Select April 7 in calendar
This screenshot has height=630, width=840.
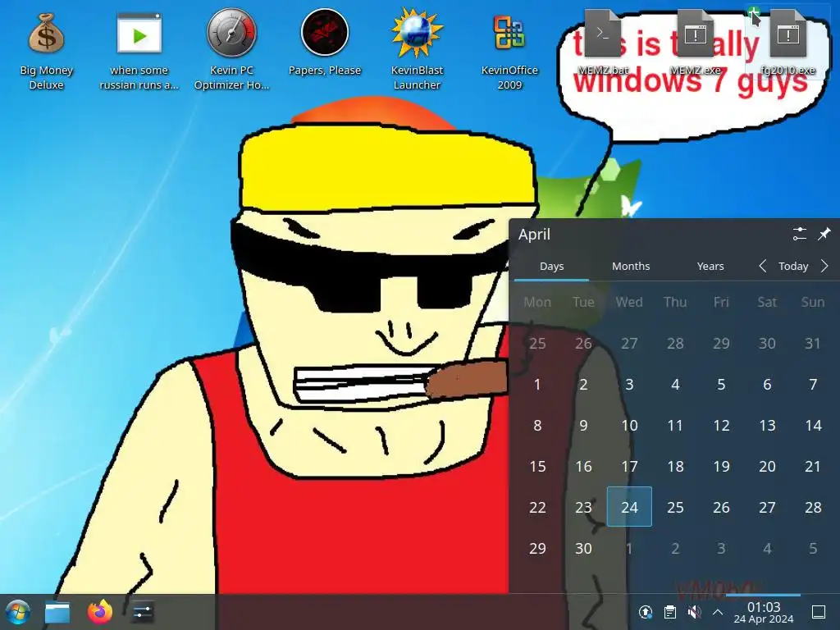tap(813, 384)
